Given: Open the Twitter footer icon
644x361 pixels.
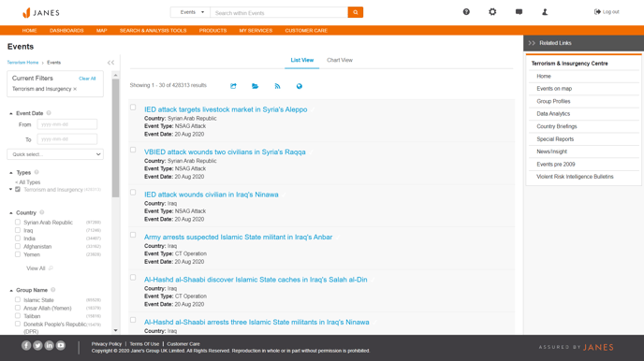Looking at the screenshot, I should coord(37,345).
